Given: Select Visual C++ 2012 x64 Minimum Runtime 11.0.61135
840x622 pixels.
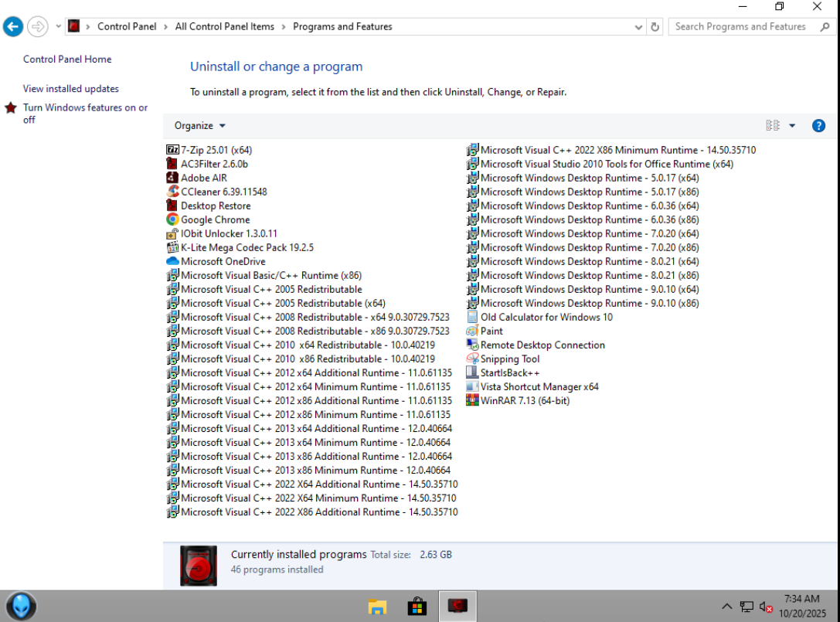Looking at the screenshot, I should (x=309, y=387).
